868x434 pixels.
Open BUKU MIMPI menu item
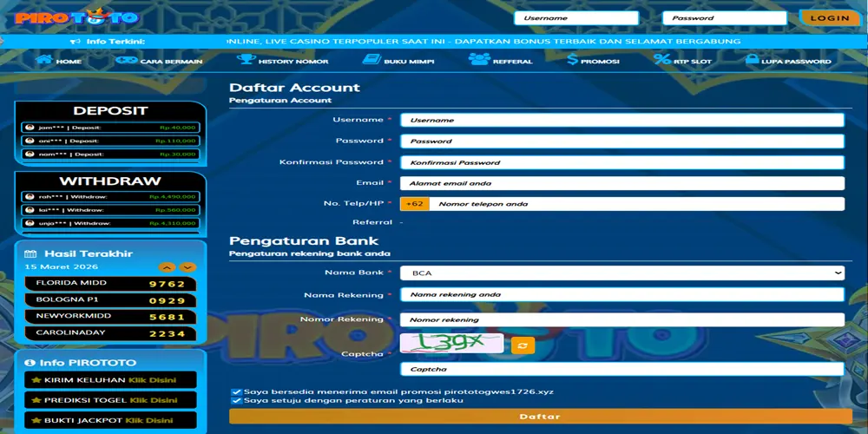(398, 60)
